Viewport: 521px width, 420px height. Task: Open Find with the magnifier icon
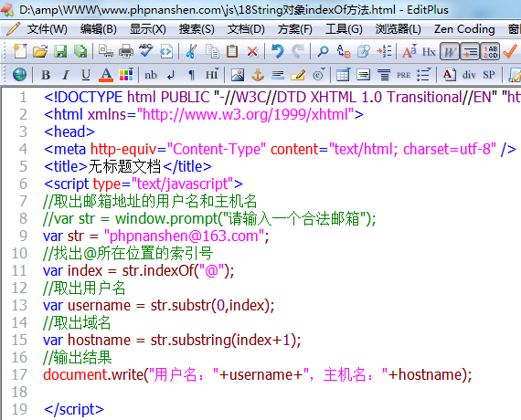point(323,51)
